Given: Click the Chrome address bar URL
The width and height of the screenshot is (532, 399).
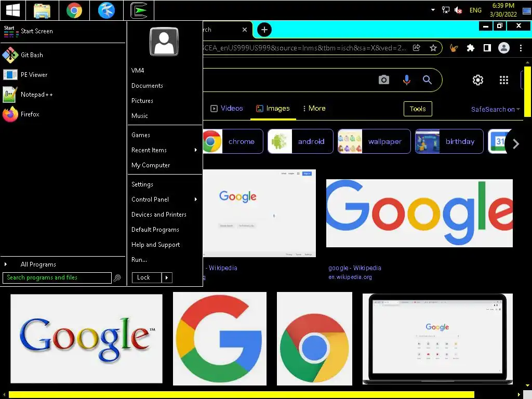Looking at the screenshot, I should click(304, 48).
